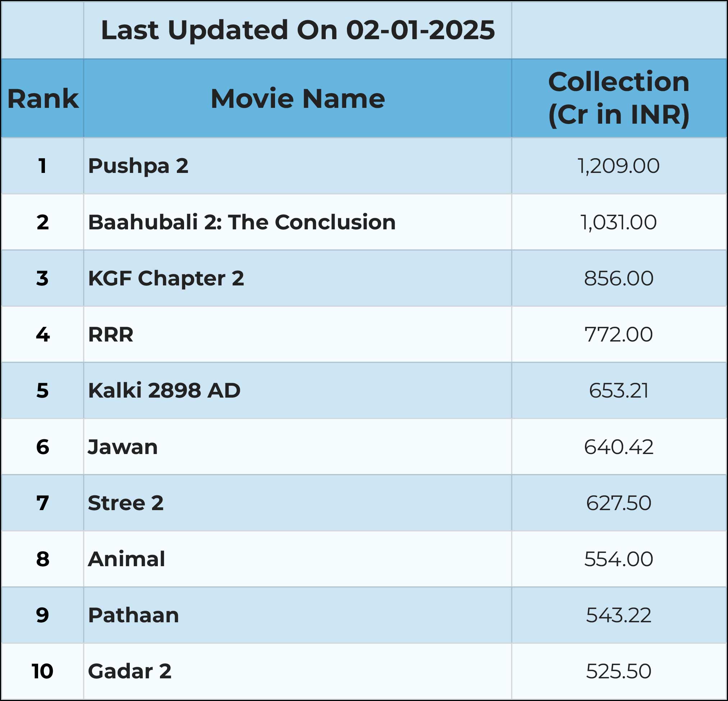The width and height of the screenshot is (728, 701).
Task: Click the Pathaan movie cell
Action: 298,615
